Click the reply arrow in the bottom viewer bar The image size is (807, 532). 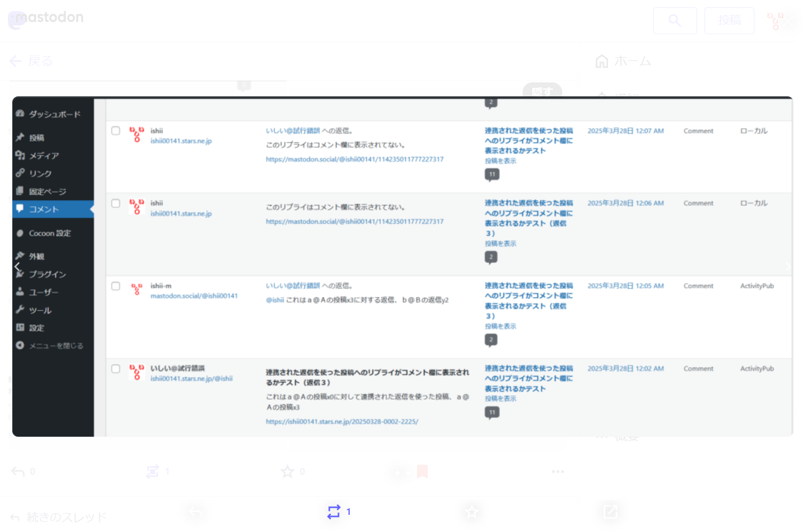[x=195, y=512]
